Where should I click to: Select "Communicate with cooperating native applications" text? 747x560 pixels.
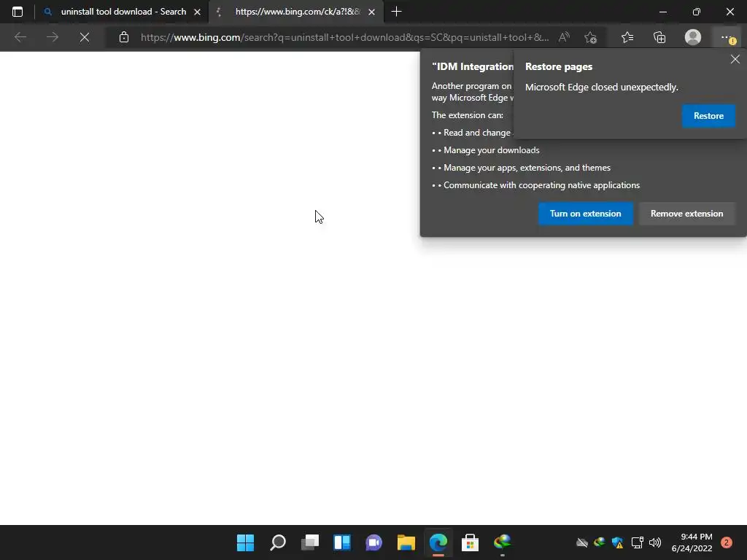[x=542, y=185]
